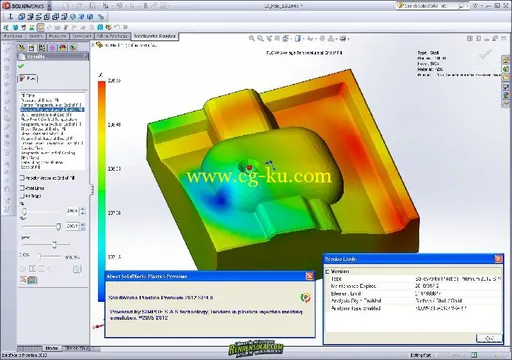This screenshot has height=360, width=512.
Task: Click the Apply Scene icon in view toolbar
Action: pyautogui.click(x=331, y=39)
